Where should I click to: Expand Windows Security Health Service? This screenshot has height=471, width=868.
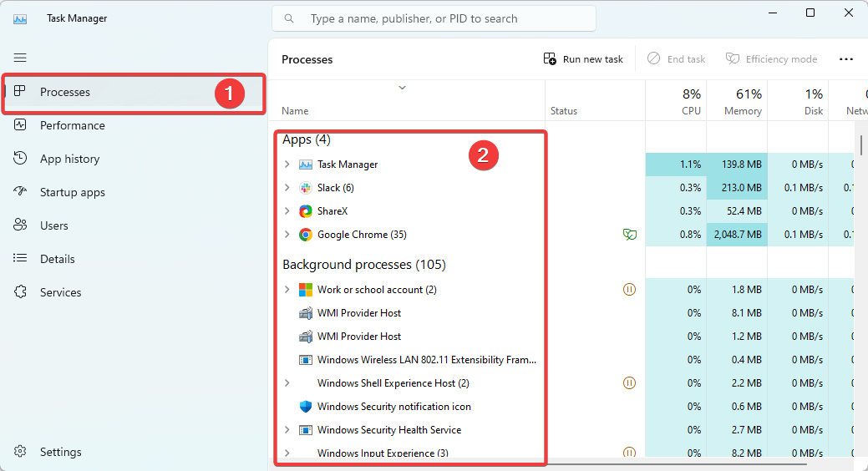(x=287, y=430)
